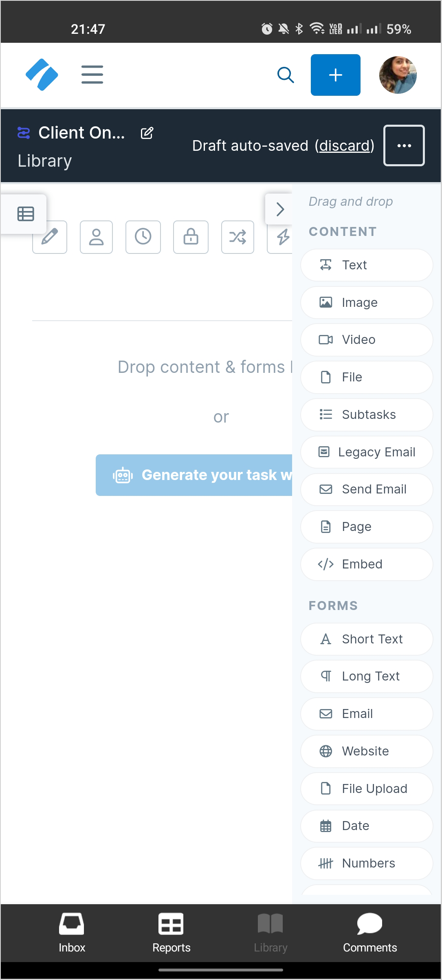Switch to the Inbox tab
Image resolution: width=442 pixels, height=980 pixels.
[x=72, y=933]
